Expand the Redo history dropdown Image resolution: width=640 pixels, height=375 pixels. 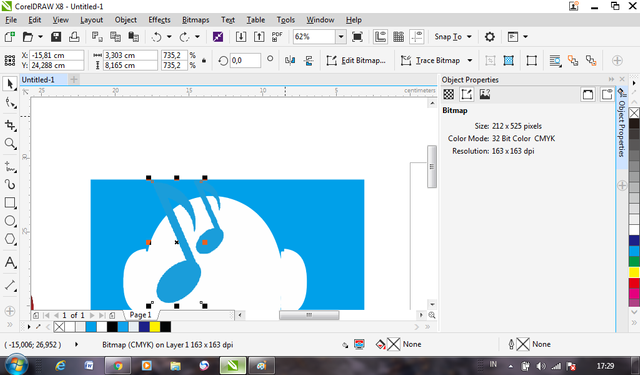(x=198, y=37)
